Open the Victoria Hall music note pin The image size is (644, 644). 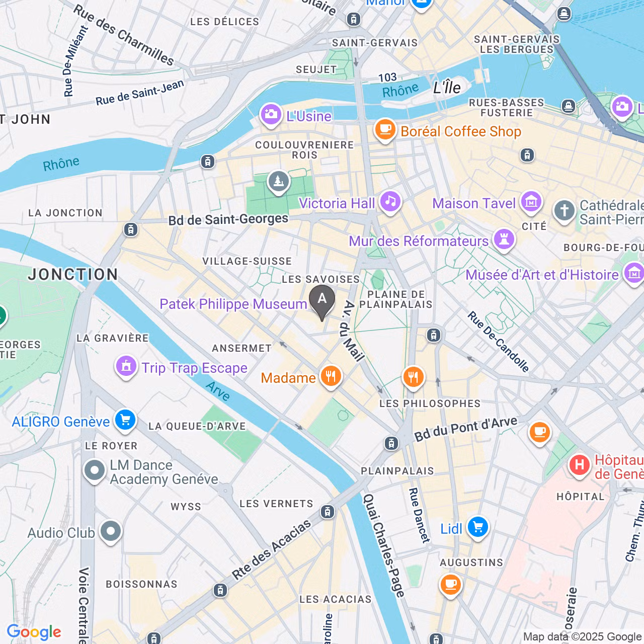390,202
